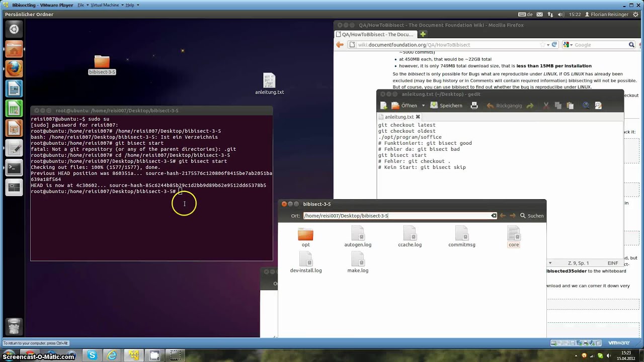Click the gedit Cut scissors icon
Viewport: 644px width, 362px height.
click(546, 106)
